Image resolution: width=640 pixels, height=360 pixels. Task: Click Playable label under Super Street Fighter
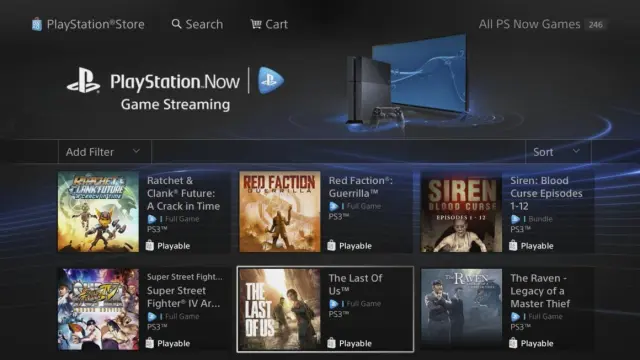coord(173,344)
